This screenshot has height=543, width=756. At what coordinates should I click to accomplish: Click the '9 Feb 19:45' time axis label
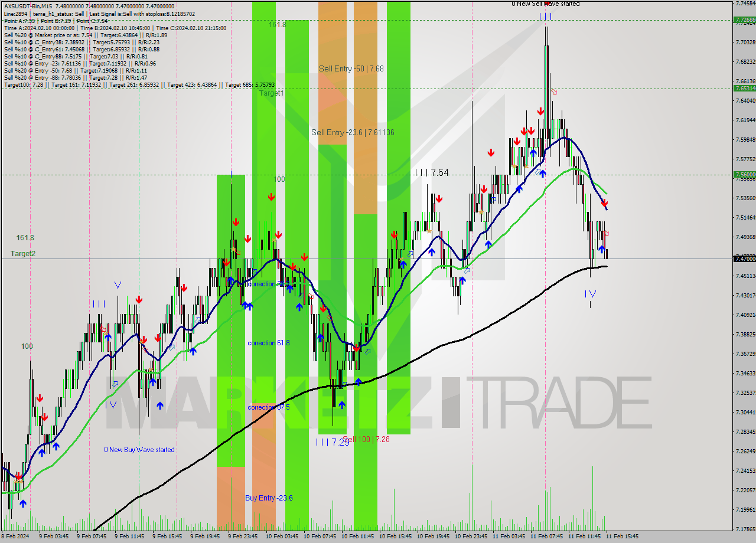click(x=205, y=537)
